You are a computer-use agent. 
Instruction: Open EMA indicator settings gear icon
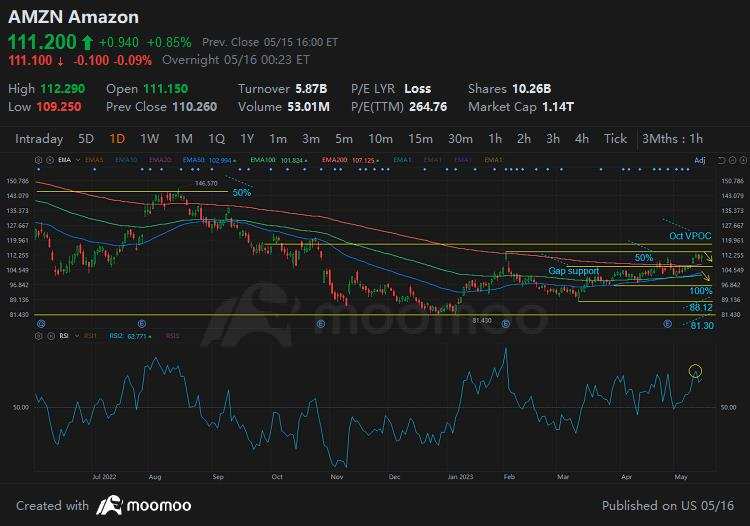[39, 160]
